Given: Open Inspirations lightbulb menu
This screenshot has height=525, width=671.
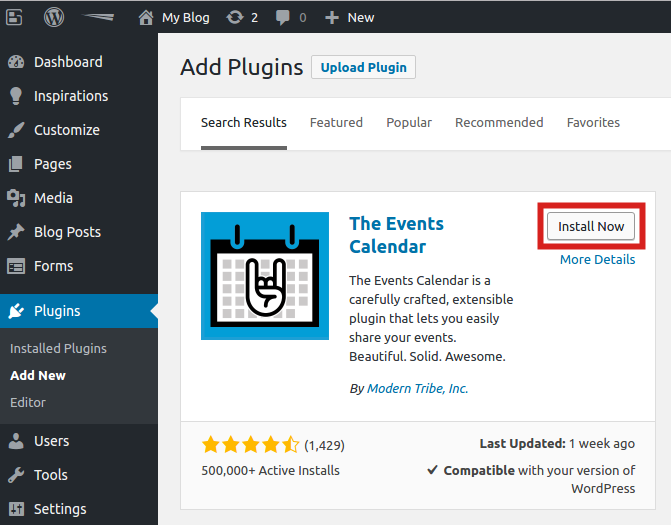Looking at the screenshot, I should click(70, 96).
